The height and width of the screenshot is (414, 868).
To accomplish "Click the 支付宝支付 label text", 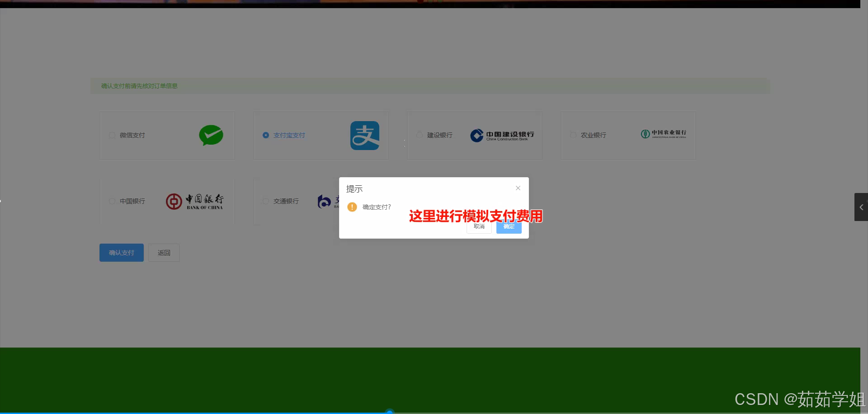I will (x=289, y=135).
